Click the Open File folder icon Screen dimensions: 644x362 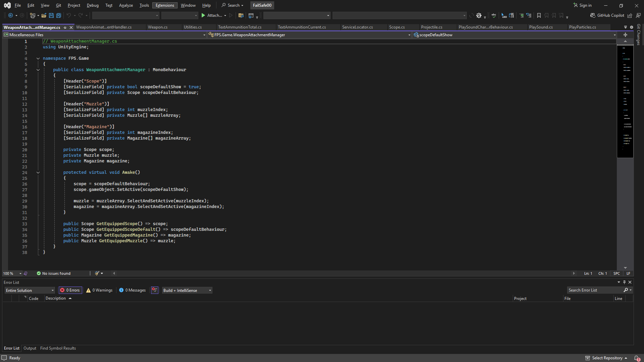coord(44,15)
